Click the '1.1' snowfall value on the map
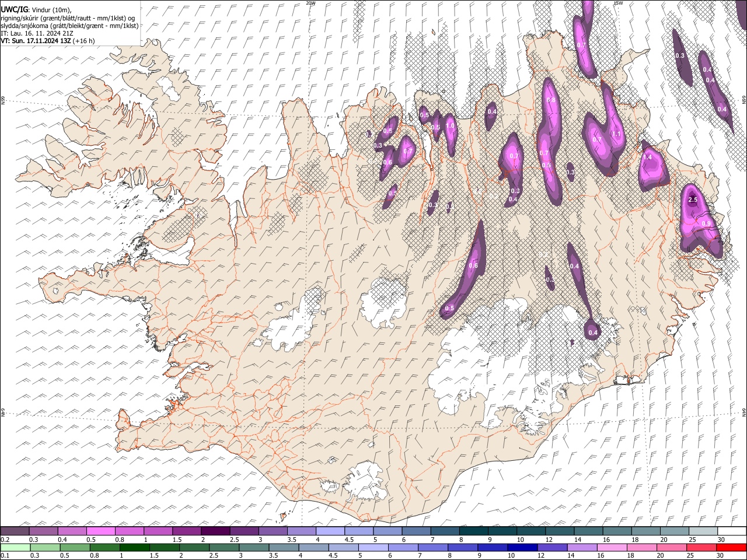Screen dimensions: 747x560 click(616, 134)
